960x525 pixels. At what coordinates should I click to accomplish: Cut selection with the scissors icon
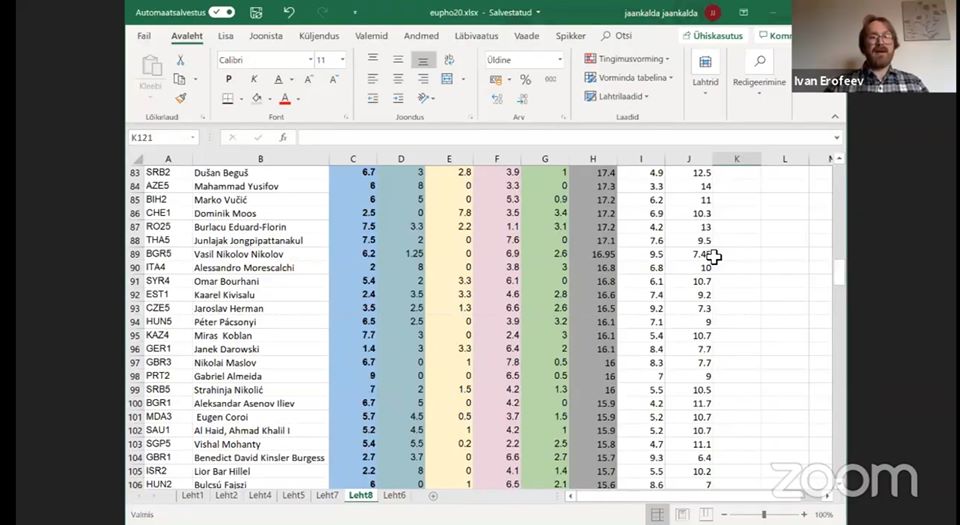click(x=181, y=60)
